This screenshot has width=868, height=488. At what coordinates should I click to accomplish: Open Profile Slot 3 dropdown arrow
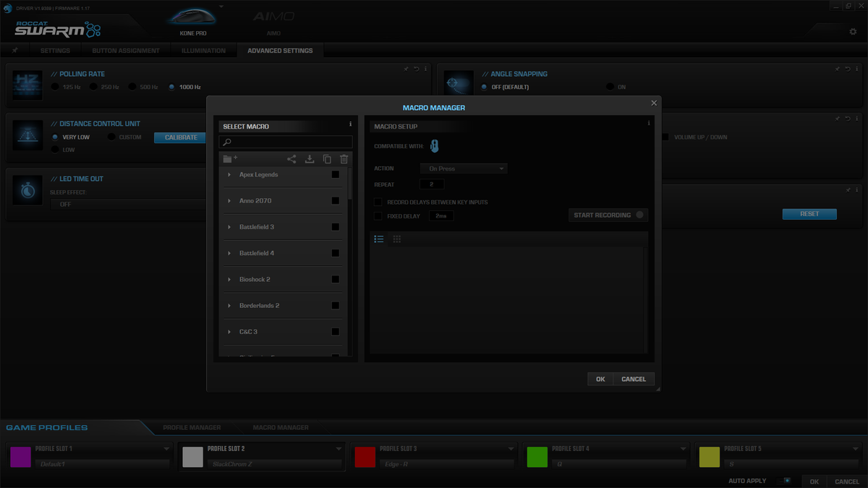511,448
